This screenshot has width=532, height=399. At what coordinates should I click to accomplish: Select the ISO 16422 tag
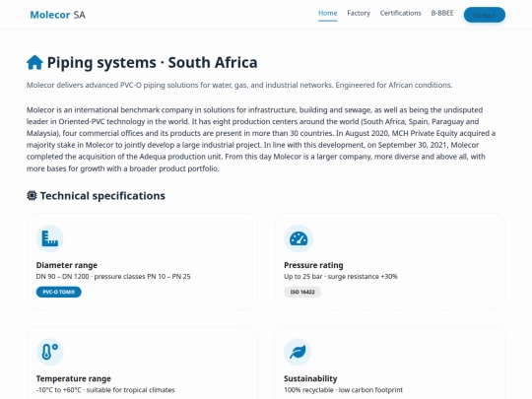tap(302, 293)
